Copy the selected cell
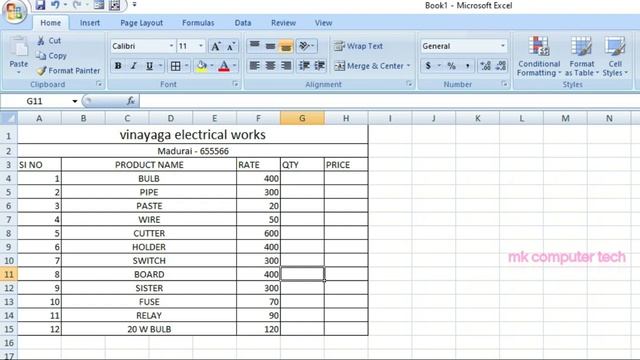This screenshot has width=640, height=360. (51, 56)
